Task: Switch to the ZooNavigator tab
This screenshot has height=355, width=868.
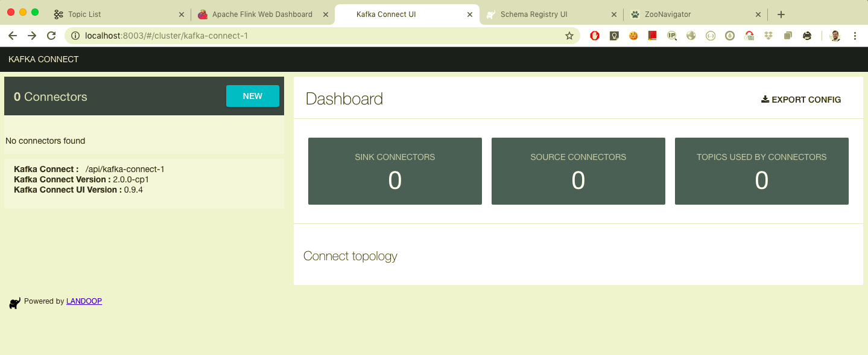Action: (x=695, y=14)
